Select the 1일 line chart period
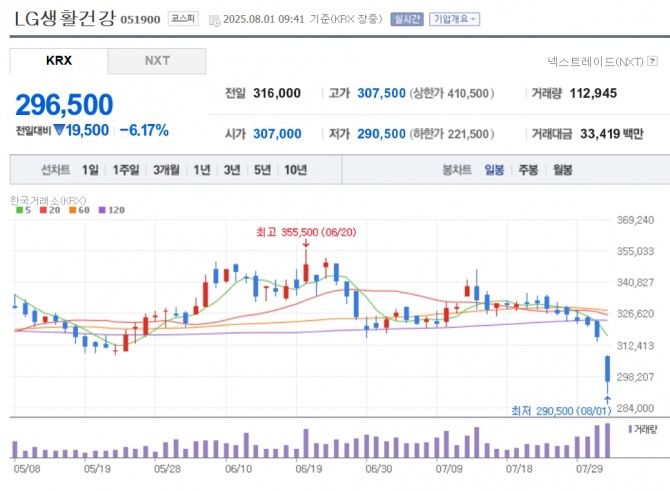 tap(91, 170)
